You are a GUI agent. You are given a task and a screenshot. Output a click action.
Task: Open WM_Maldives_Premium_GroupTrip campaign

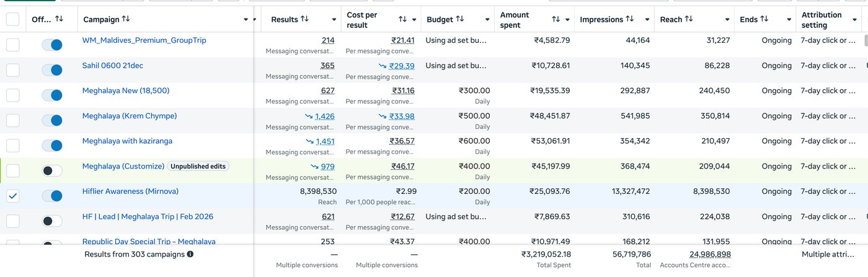tap(144, 40)
